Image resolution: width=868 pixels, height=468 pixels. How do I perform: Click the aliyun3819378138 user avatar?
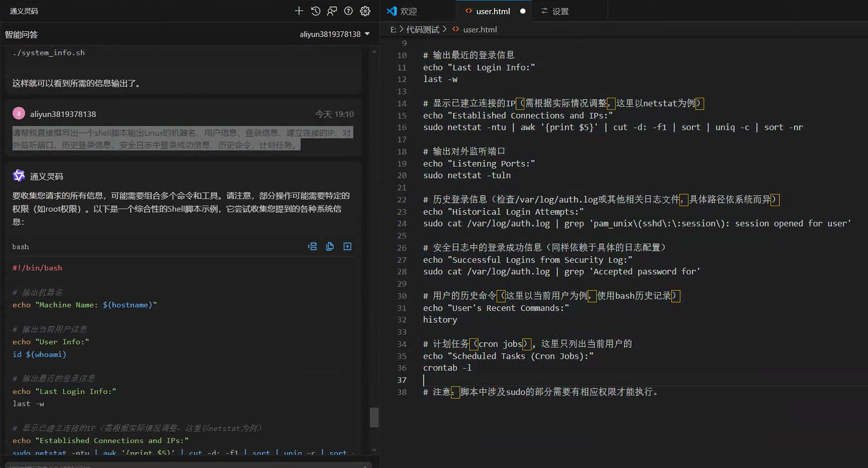(x=19, y=113)
